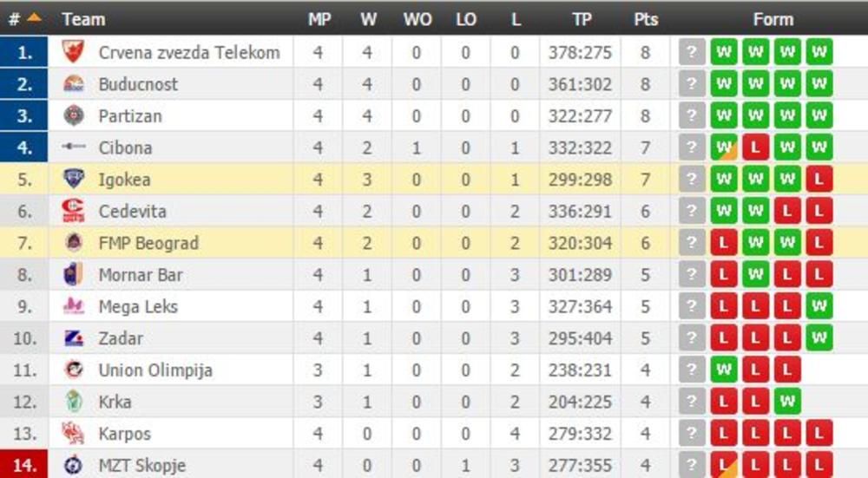Click the Karpos team logo icon
This screenshot has width=868, height=478.
click(x=74, y=433)
